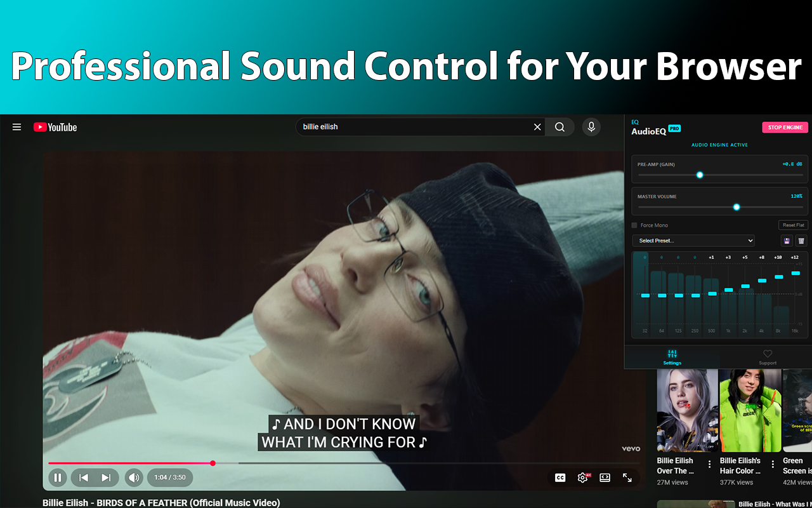This screenshot has height=508, width=812.
Task: Click the 'Billie Eilish Over The…' title
Action: [x=676, y=465]
